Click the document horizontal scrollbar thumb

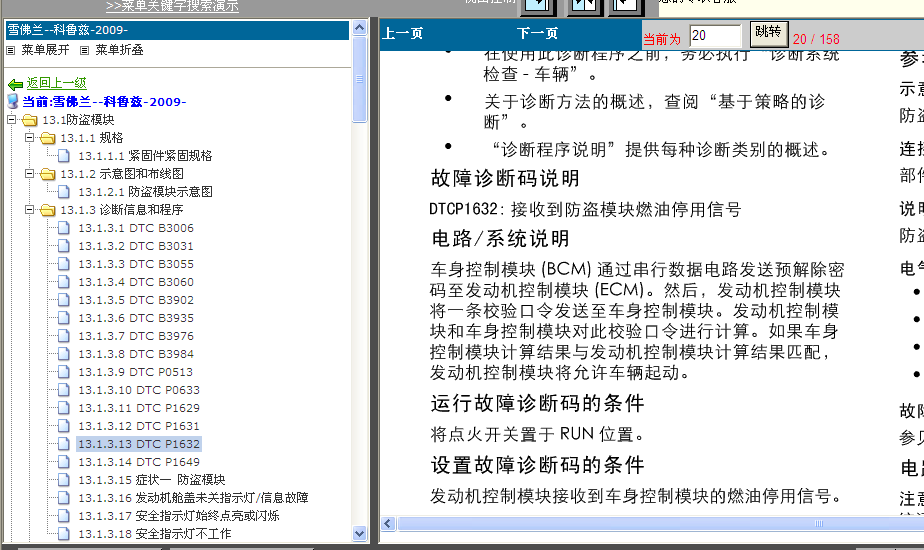pyautogui.click(x=660, y=523)
